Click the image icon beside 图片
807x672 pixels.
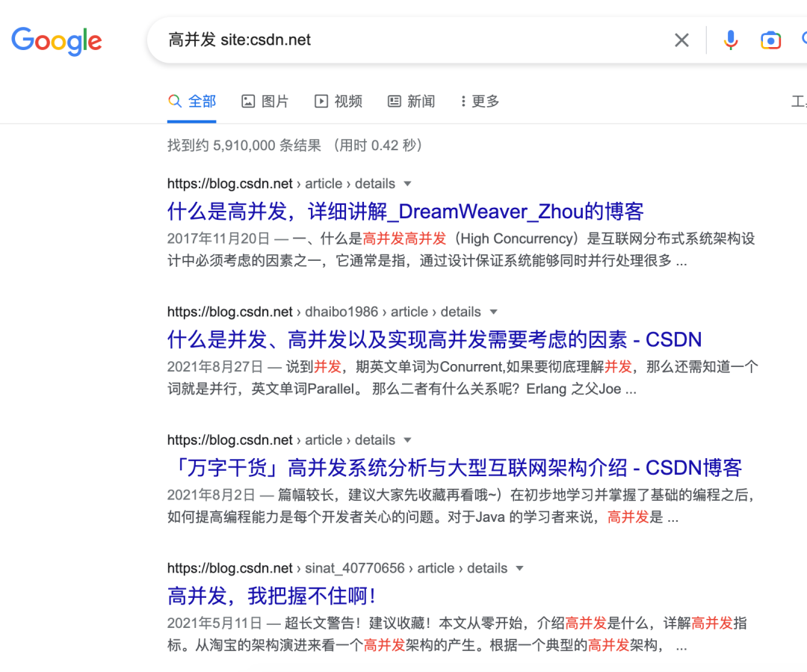click(248, 102)
